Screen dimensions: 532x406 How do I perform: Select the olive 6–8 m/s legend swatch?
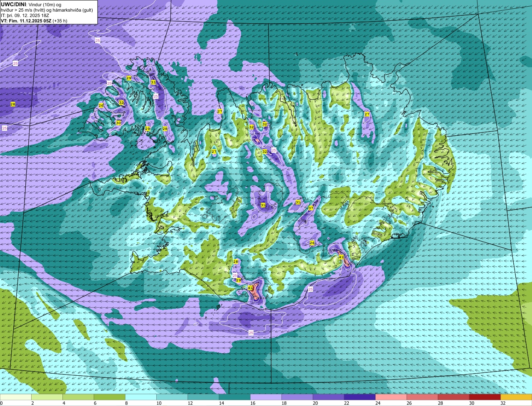pos(109,397)
